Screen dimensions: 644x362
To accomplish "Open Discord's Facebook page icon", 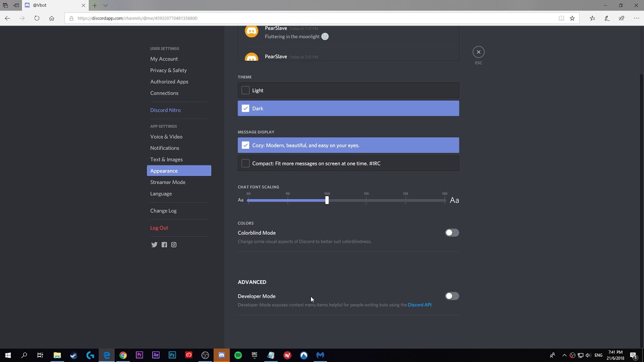I will click(x=164, y=245).
